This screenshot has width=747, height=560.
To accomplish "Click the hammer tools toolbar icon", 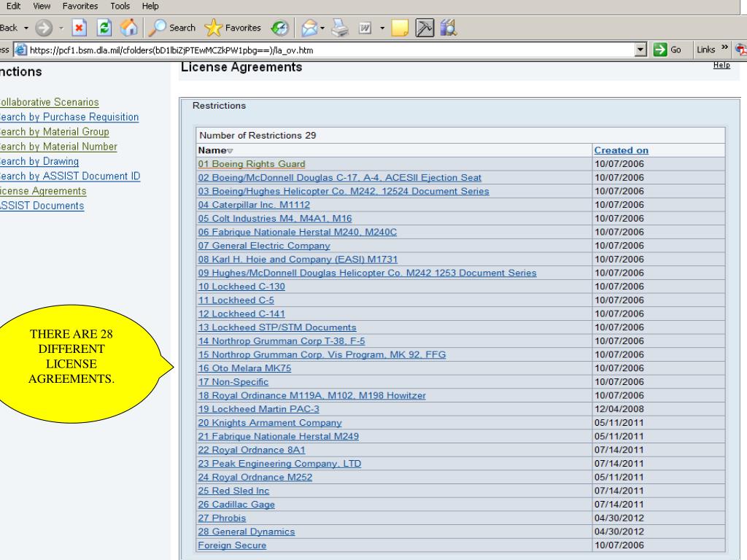I will 425,28.
